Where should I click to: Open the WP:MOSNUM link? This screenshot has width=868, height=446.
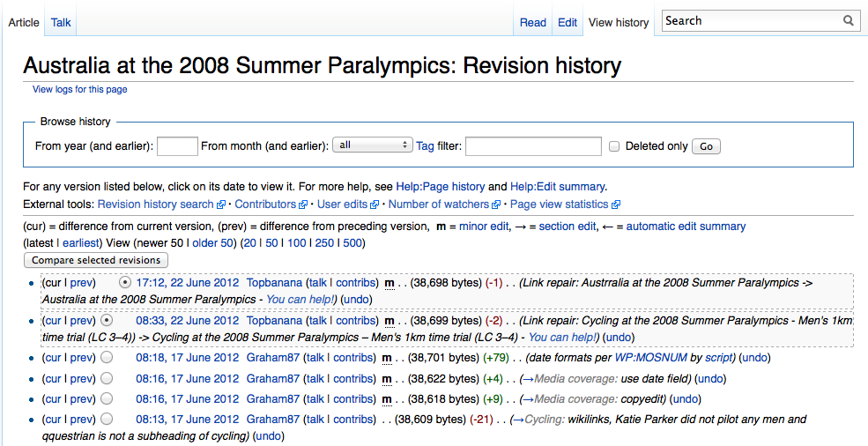coord(651,357)
